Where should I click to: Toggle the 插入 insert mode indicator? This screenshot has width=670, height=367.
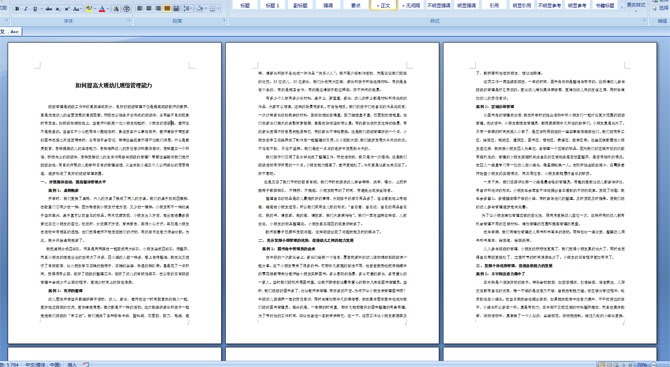[72, 364]
